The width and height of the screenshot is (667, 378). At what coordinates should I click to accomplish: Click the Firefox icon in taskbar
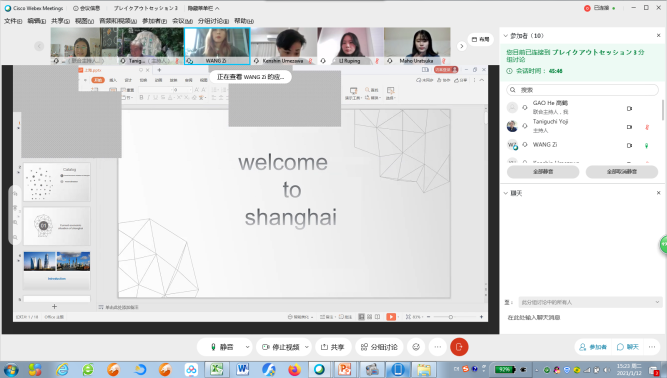[294, 369]
